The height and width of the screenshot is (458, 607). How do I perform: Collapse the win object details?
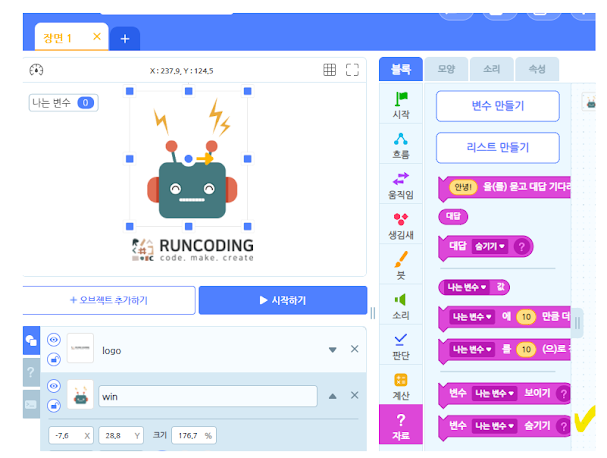coord(333,396)
